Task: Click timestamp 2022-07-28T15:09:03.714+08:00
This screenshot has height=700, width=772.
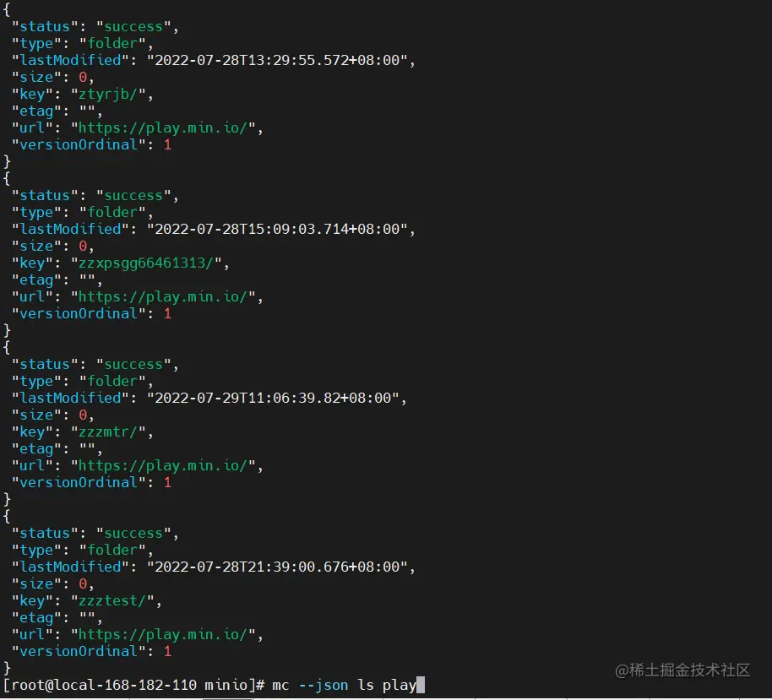Action: [x=277, y=229]
